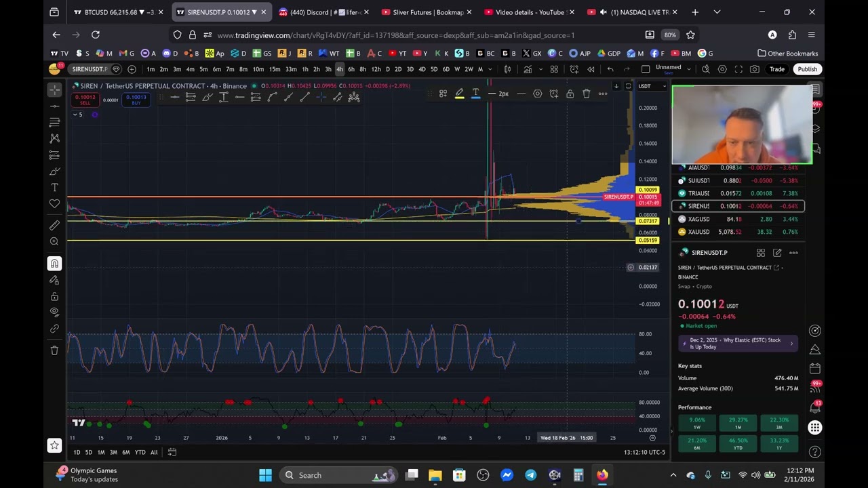Viewport: 868px width, 488px height.
Task: Select the All range at bottom
Action: [x=154, y=453]
